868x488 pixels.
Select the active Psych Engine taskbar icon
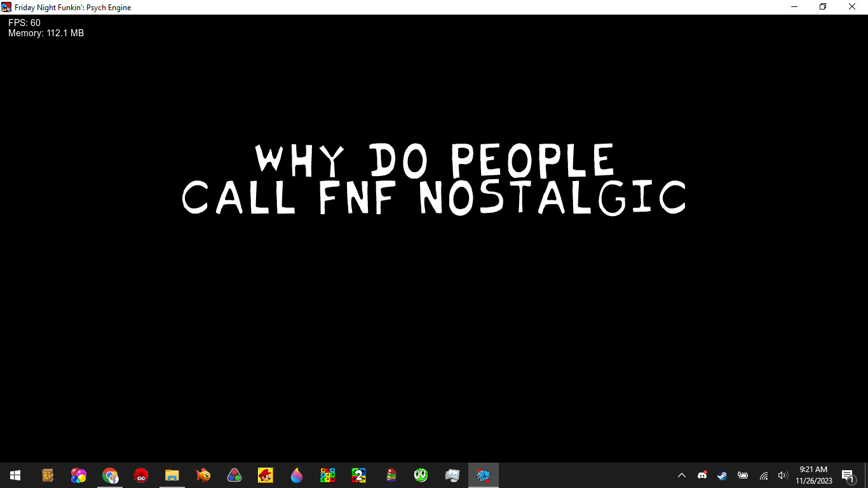click(484, 475)
